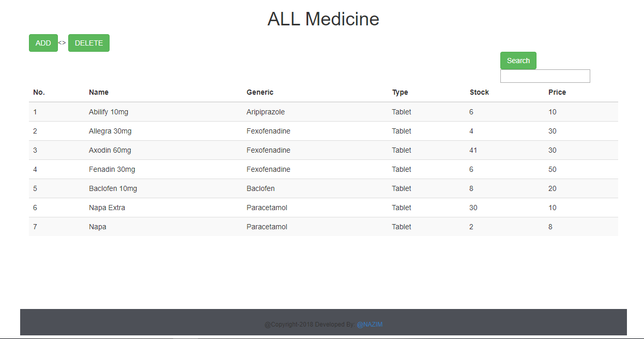The width and height of the screenshot is (644, 339).
Task: Focus the search text input field
Action: tap(545, 76)
